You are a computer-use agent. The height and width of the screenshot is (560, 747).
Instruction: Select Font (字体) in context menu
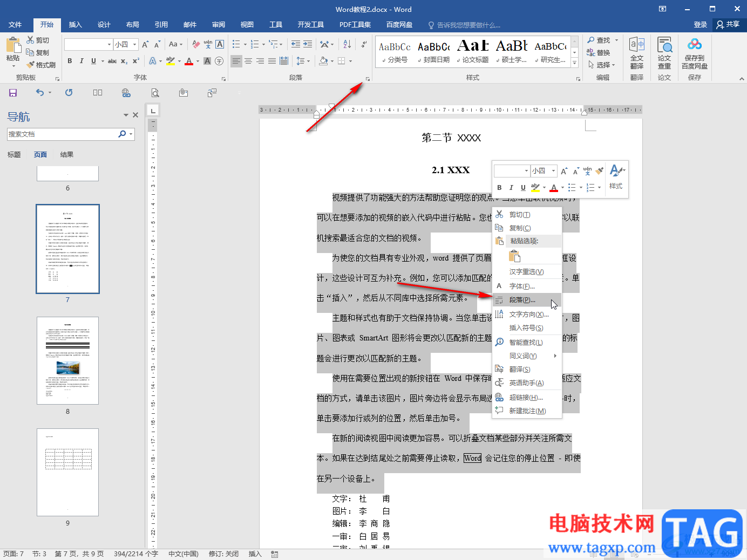click(x=527, y=286)
